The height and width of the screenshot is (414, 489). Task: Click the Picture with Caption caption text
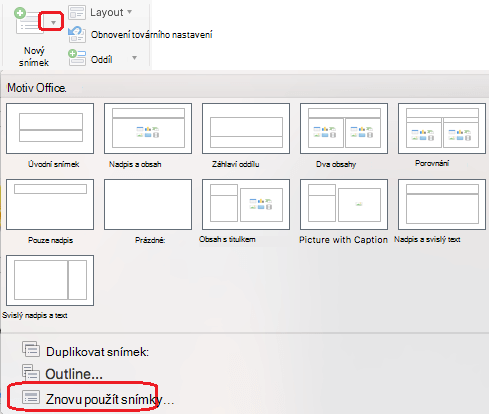point(344,240)
